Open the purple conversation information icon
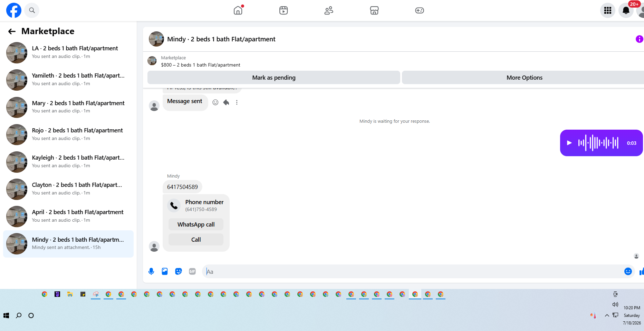The width and height of the screenshot is (644, 331). [x=640, y=39]
